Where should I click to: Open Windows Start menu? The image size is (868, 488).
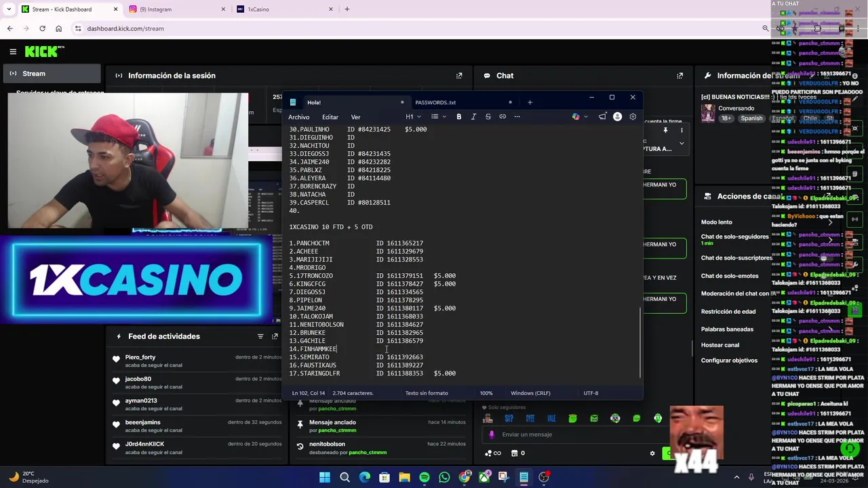point(325,477)
